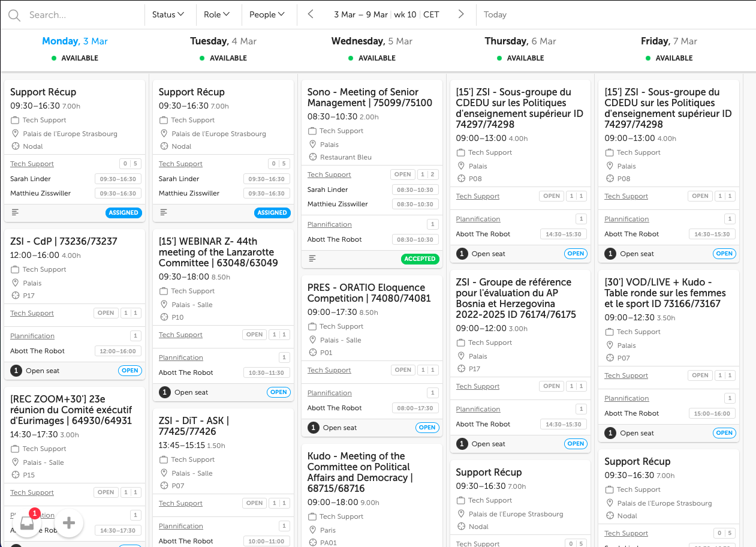Image resolution: width=756 pixels, height=547 pixels.
Task: Click the briefcase icon on PRES - ORATIO card
Action: pyautogui.click(x=312, y=326)
